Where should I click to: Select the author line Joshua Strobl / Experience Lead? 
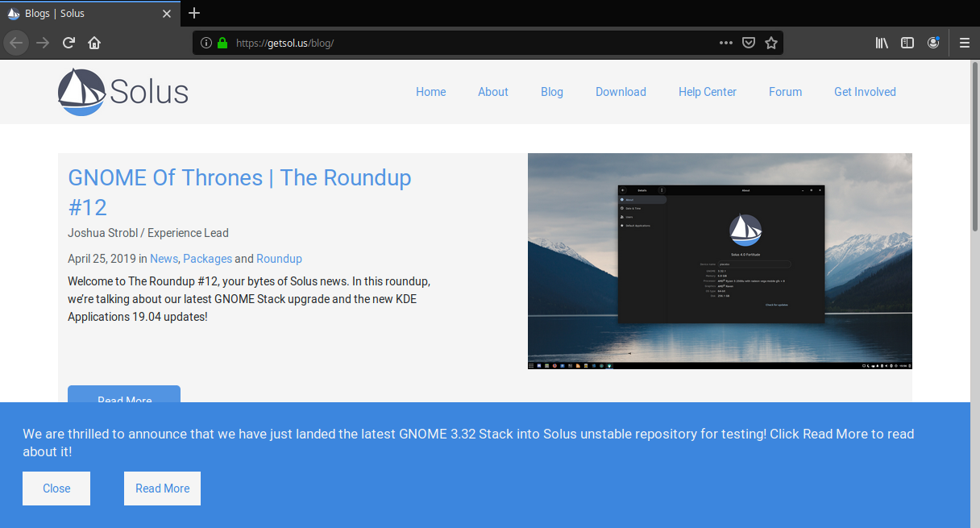(x=148, y=233)
